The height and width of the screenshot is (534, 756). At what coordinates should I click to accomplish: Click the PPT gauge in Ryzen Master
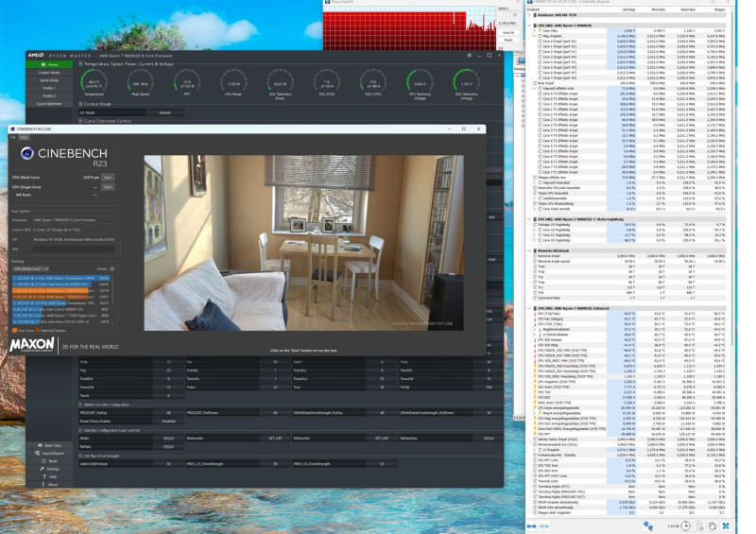point(187,83)
